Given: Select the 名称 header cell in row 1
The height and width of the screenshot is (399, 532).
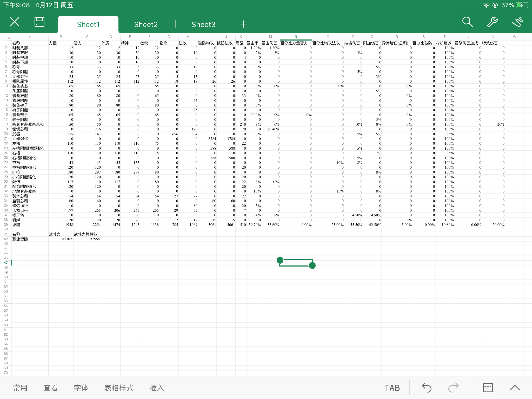Looking at the screenshot, I should click(x=30, y=43).
